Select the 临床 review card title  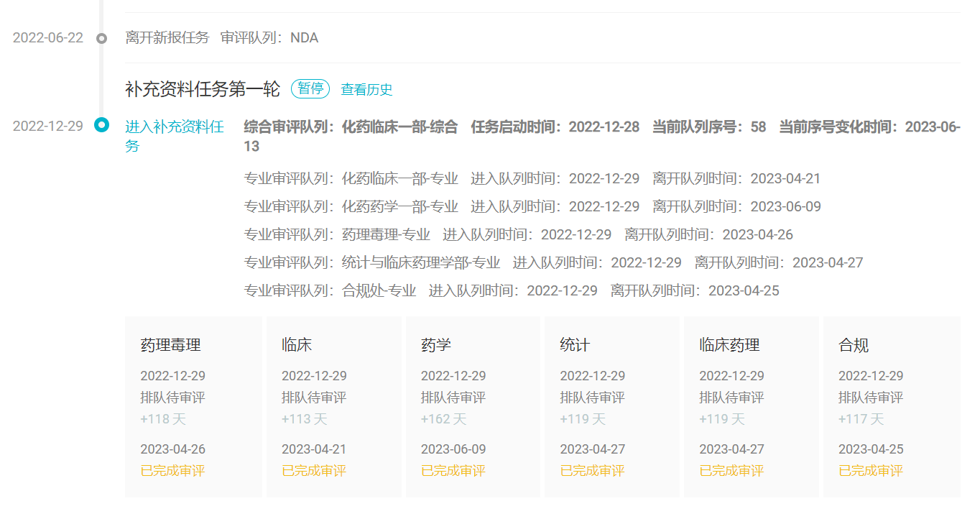[x=297, y=345]
